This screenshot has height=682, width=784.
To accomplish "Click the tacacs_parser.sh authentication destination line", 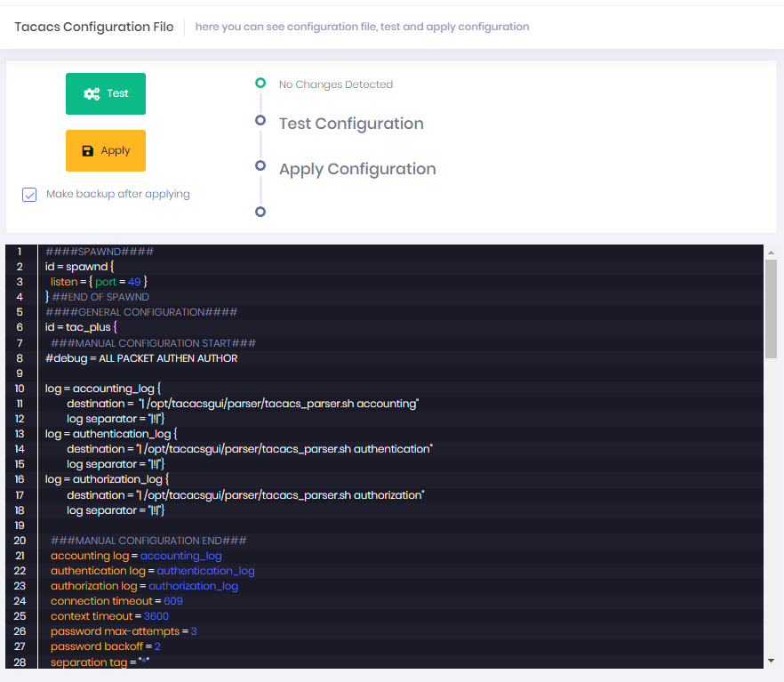I will (x=250, y=449).
